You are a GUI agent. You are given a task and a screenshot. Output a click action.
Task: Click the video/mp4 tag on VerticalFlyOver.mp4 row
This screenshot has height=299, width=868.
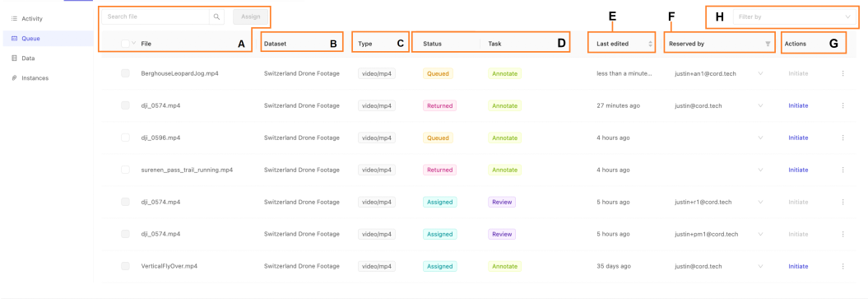coord(377,266)
